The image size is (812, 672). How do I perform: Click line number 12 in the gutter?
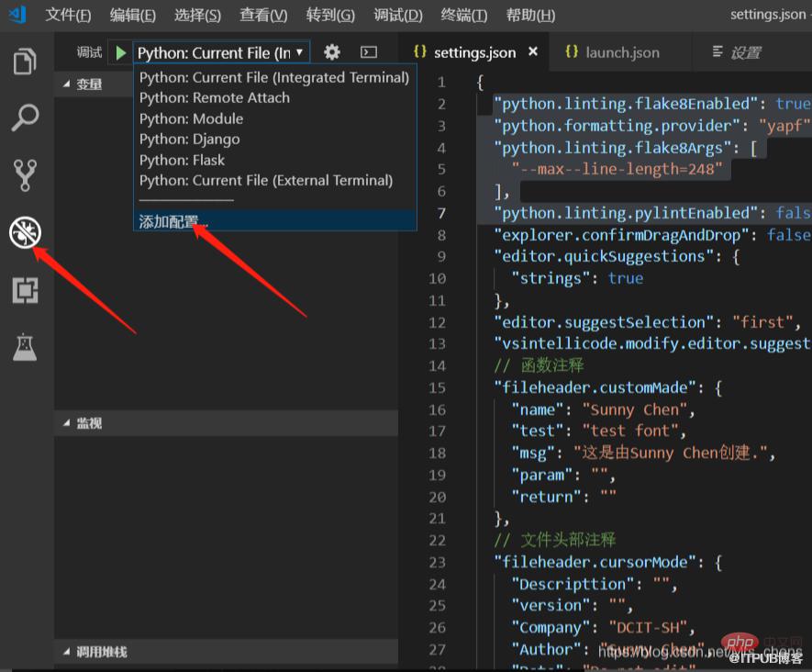coord(437,323)
